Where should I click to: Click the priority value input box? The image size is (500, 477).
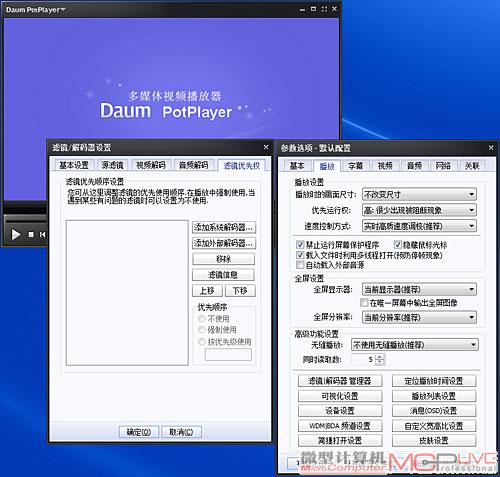[x=228, y=354]
